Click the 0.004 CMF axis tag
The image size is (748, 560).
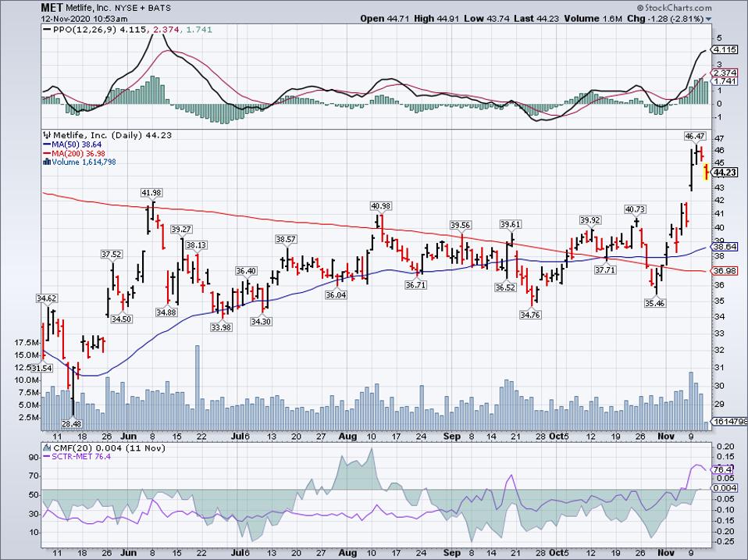click(725, 488)
